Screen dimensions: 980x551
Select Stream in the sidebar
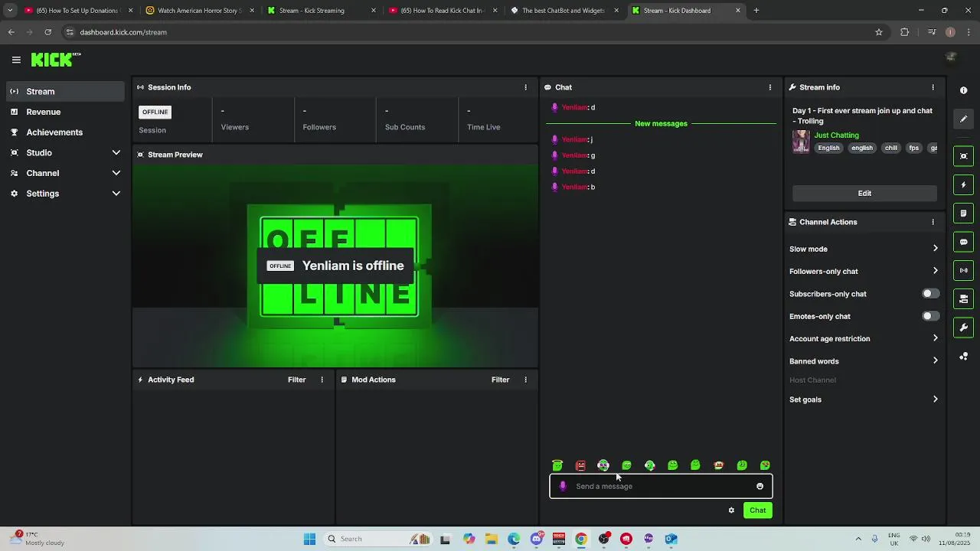tap(65, 91)
